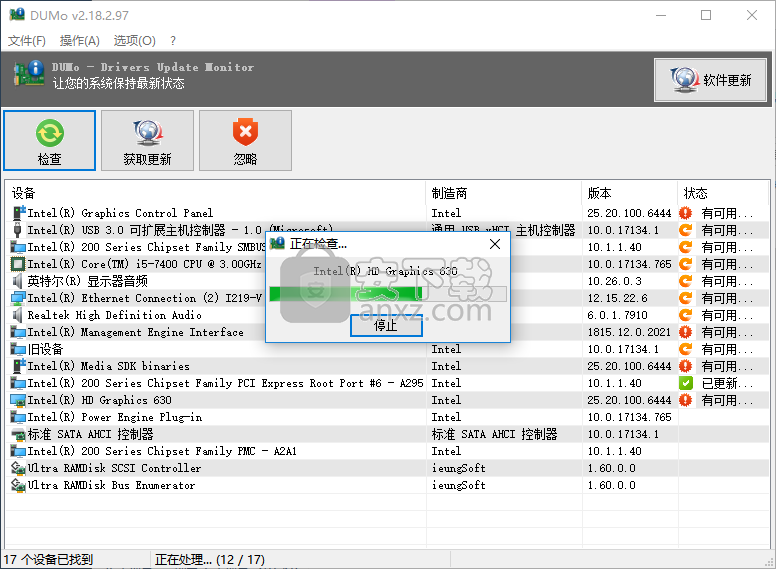The image size is (776, 569).
Task: Click the orange status icon for USB 3.0 controller
Action: pyautogui.click(x=685, y=230)
